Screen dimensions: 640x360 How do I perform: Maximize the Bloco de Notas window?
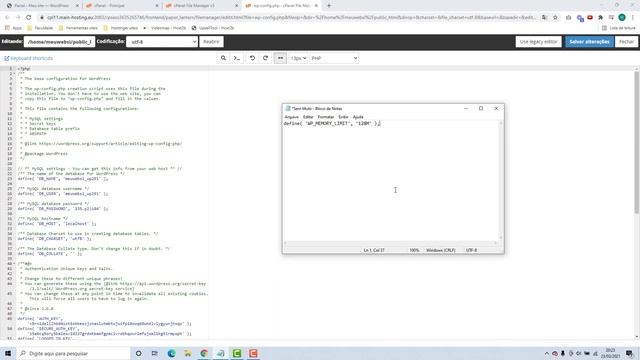pos(481,108)
